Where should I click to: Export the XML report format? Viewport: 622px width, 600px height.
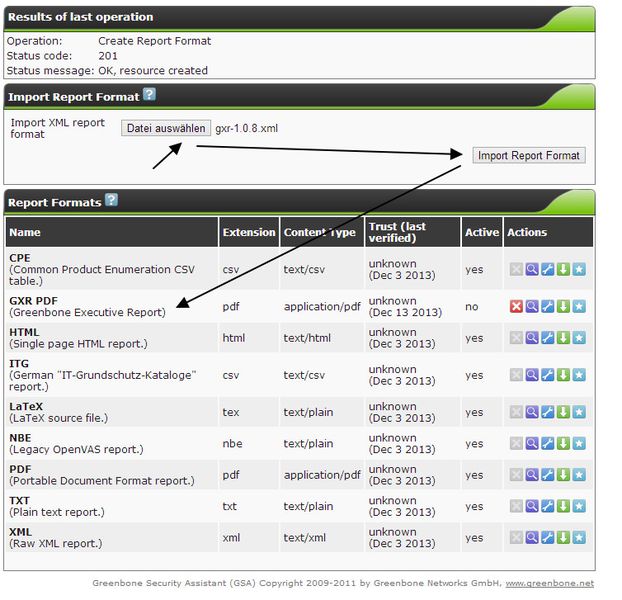pyautogui.click(x=563, y=538)
